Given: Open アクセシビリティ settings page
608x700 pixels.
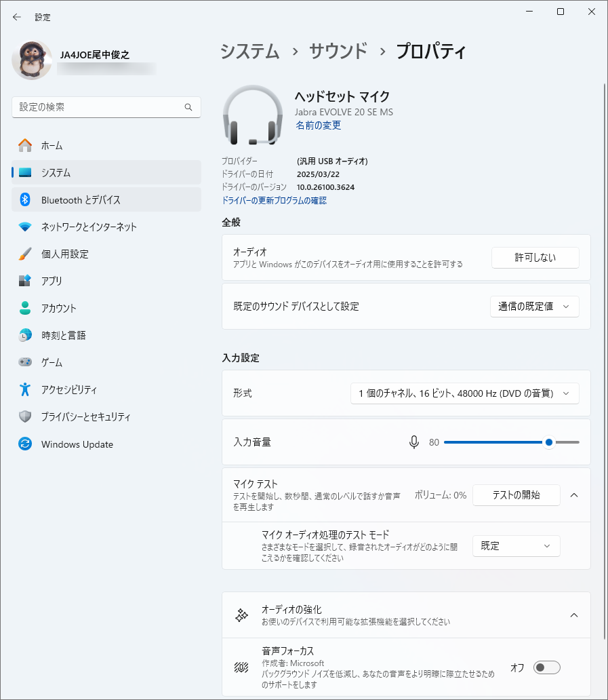Looking at the screenshot, I should tap(106, 389).
